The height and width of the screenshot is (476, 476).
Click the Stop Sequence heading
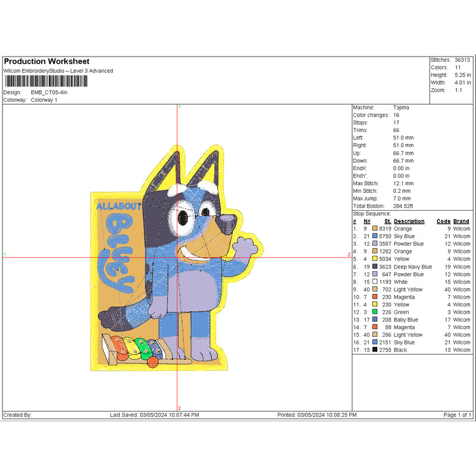372,214
